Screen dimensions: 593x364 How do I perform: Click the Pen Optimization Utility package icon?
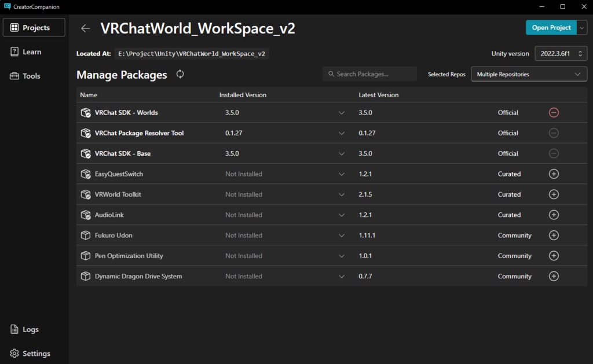click(x=86, y=256)
